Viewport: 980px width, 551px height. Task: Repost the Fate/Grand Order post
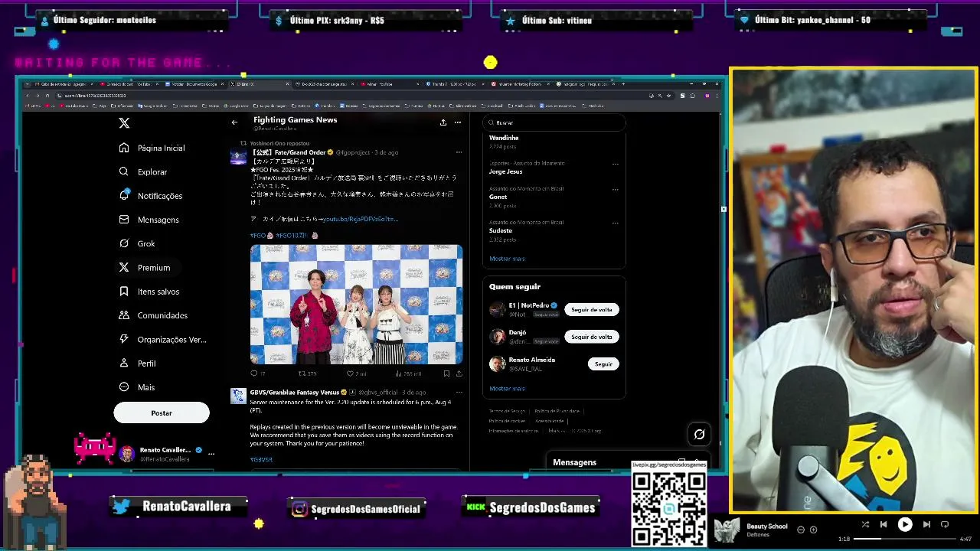302,373
